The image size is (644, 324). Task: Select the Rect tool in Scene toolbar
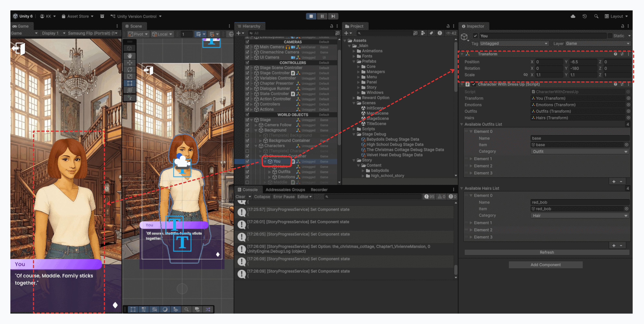[129, 83]
